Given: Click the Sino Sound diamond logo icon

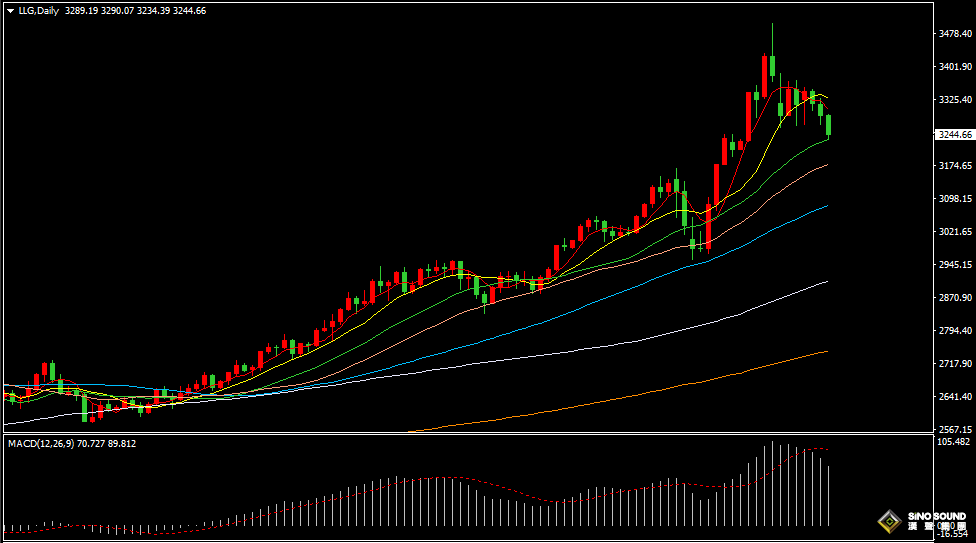Looking at the screenshot, I should click(x=889, y=522).
